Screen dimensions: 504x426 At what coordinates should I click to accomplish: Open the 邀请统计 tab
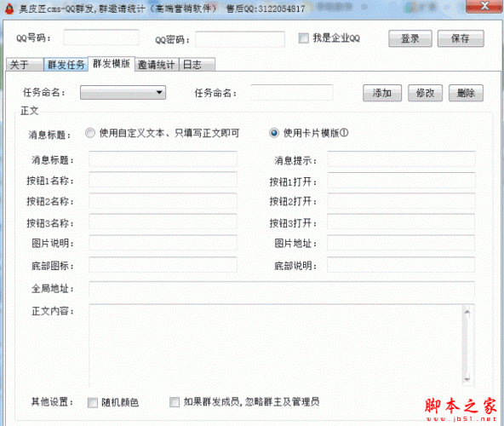(157, 65)
